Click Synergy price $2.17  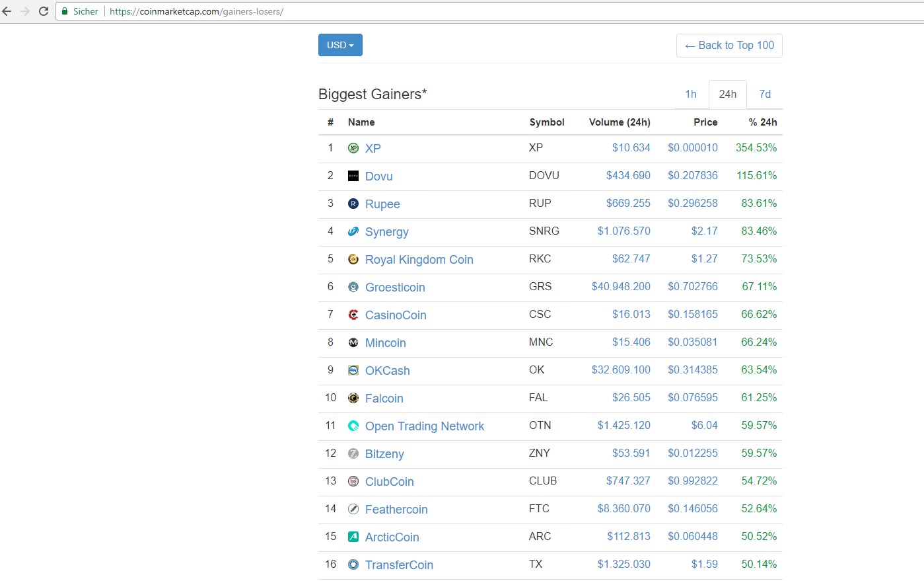click(x=705, y=231)
